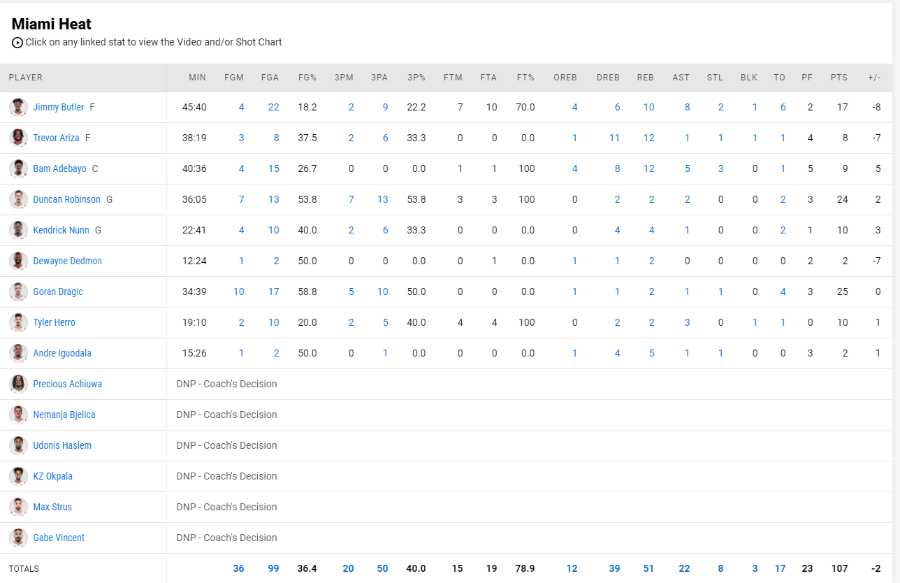
Task: Open the Nemanja Bjelica name link
Action: pyautogui.click(x=64, y=415)
